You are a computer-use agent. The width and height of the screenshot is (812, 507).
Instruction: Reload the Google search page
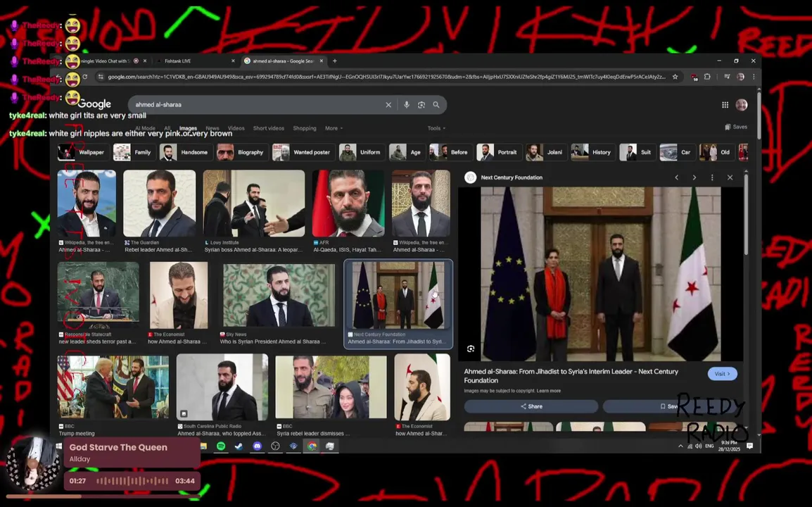click(85, 77)
